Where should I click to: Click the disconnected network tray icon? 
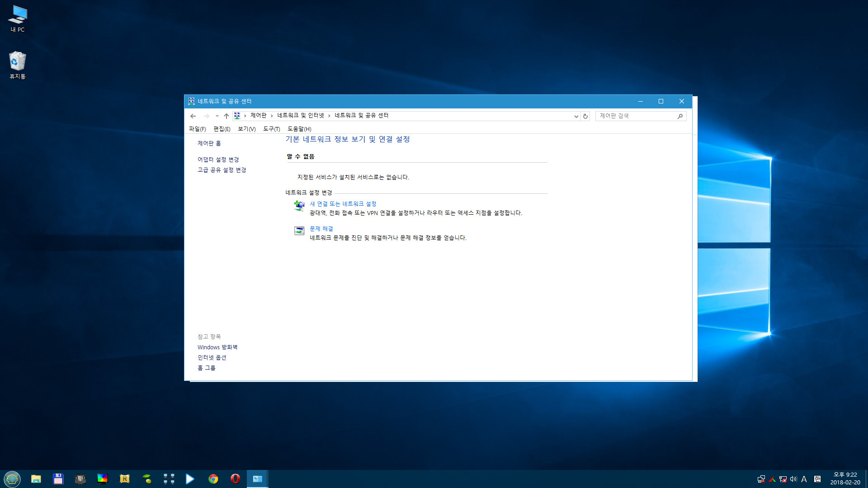(x=761, y=479)
